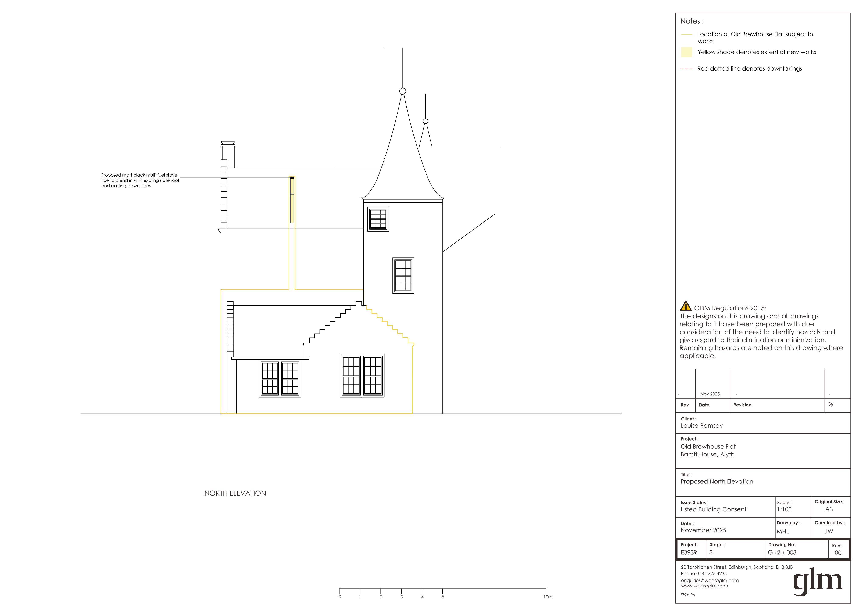Click 'Red dotted line denotes downtakings' note
This screenshot has width=868, height=614.
pos(749,68)
